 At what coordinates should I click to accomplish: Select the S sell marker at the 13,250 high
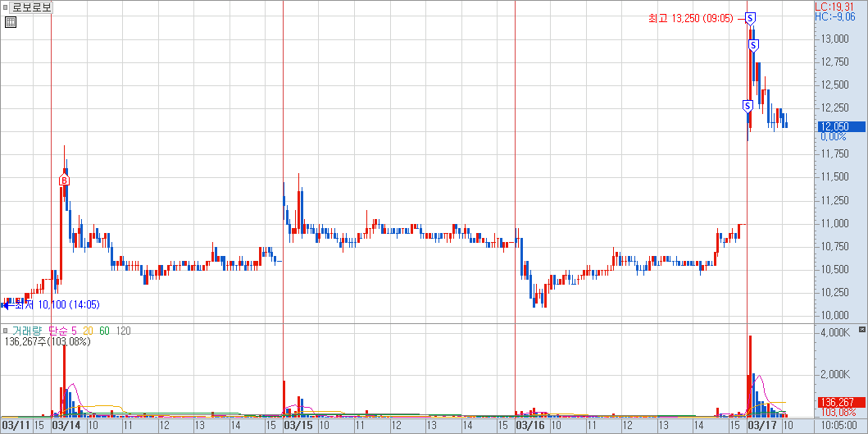pos(750,18)
